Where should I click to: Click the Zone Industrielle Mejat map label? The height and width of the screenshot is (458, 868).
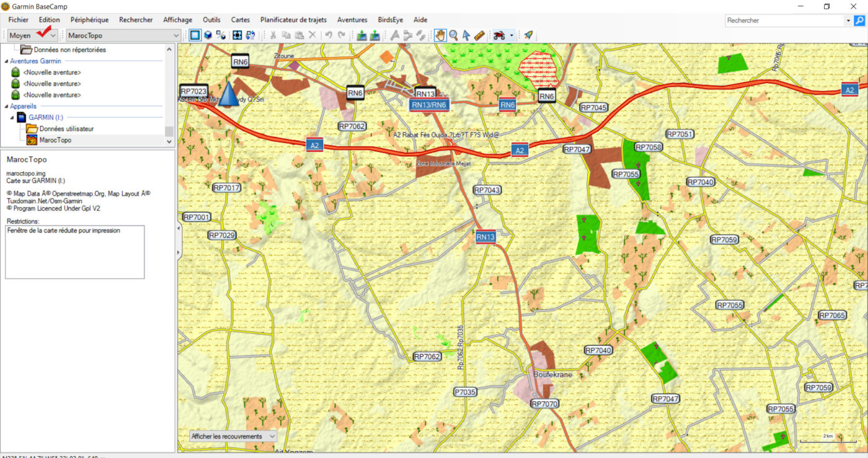(443, 164)
